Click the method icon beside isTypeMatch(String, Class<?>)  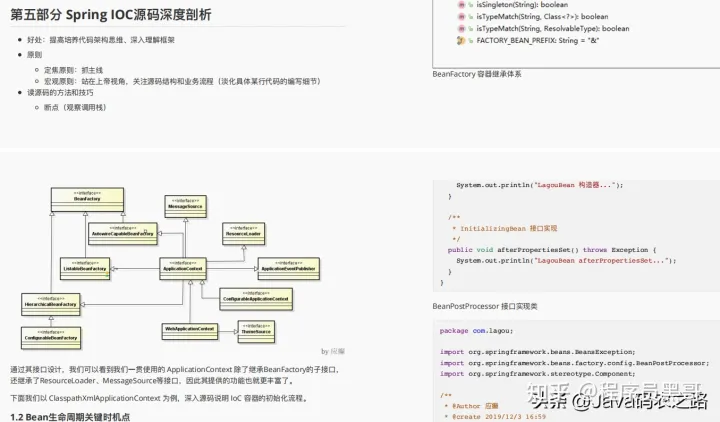pyautogui.click(x=461, y=17)
